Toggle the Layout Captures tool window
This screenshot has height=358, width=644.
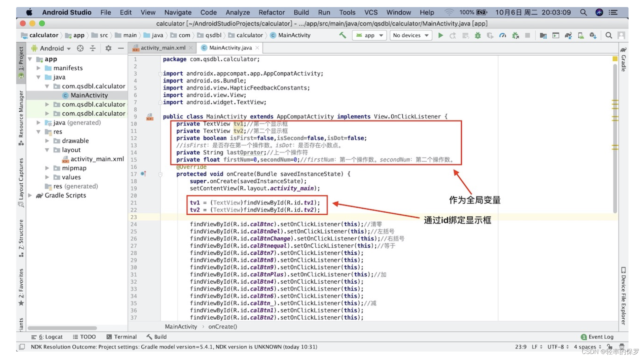point(21,182)
